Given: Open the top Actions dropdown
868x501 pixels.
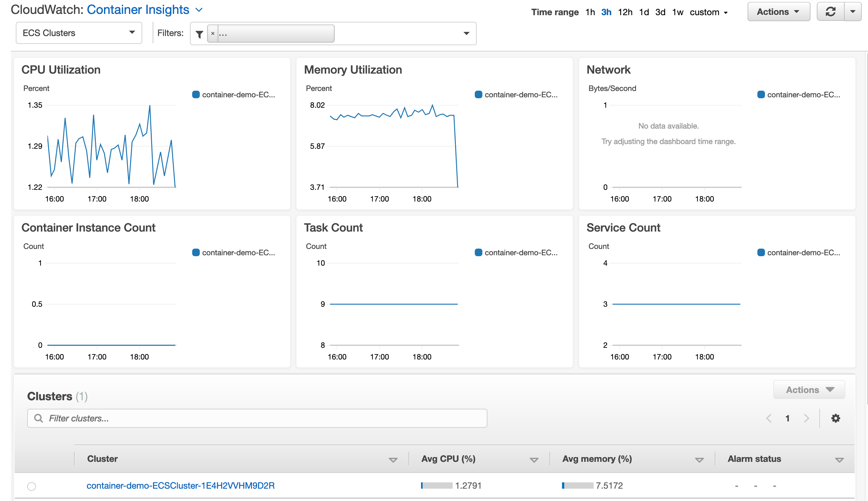Looking at the screenshot, I should click(x=779, y=12).
